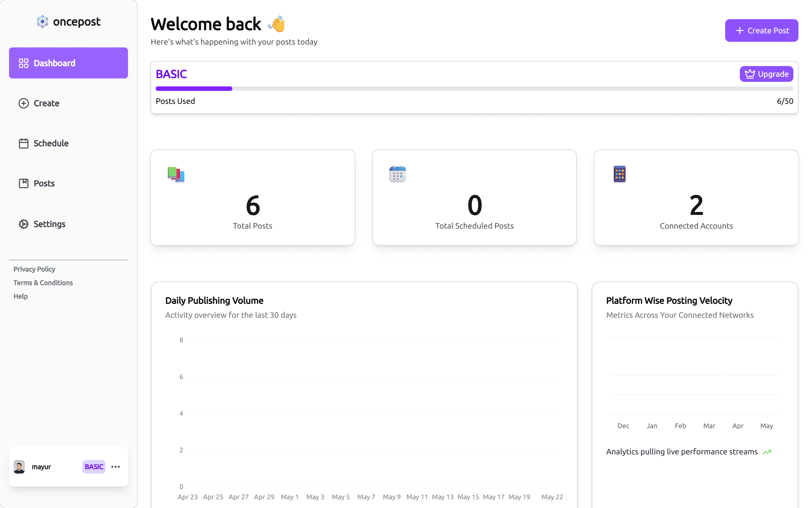Go to the Create page
This screenshot has height=508, width=812.
[x=69, y=103]
